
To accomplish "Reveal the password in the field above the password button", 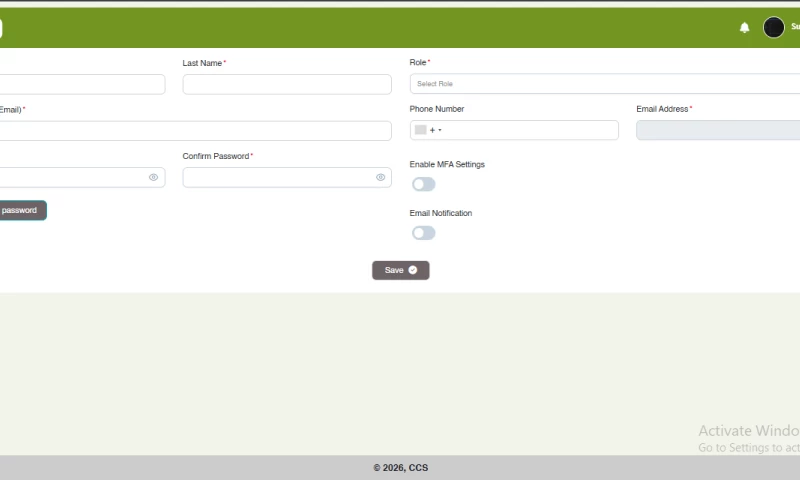I will coord(153,178).
